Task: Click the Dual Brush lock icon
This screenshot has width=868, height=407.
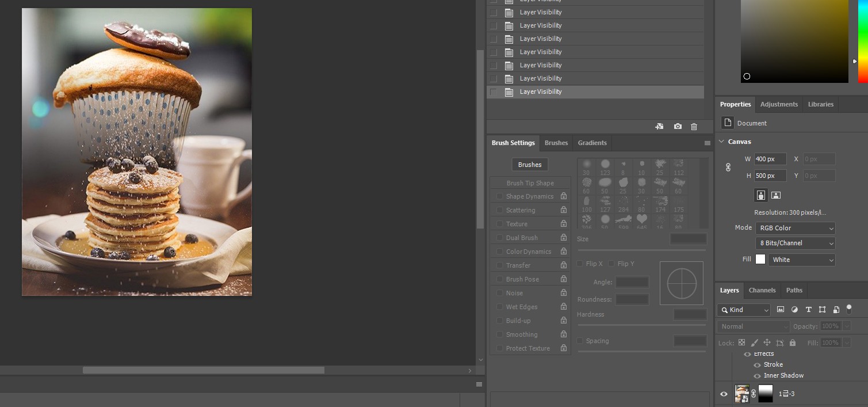Action: (564, 238)
